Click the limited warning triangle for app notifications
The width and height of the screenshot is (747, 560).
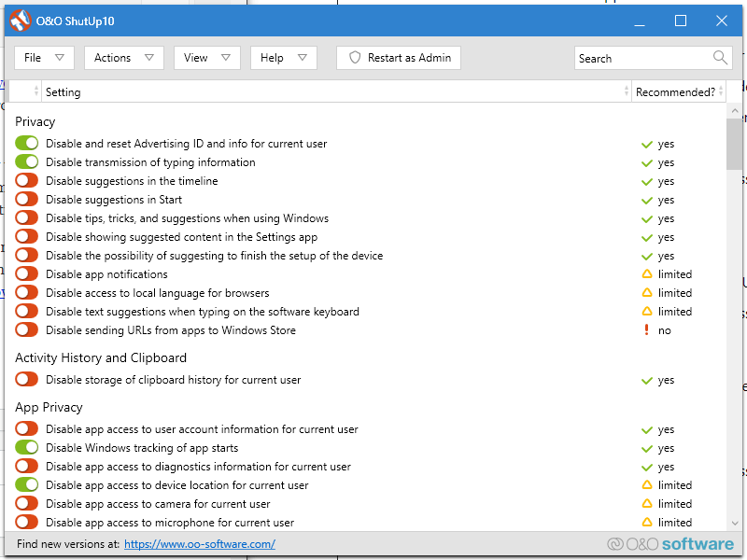[x=646, y=274]
